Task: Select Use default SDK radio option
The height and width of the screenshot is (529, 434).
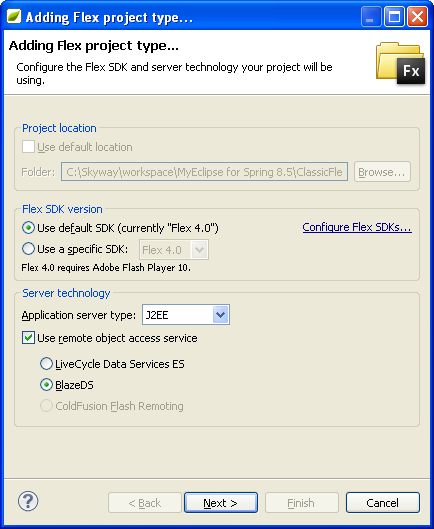Action: [x=28, y=228]
